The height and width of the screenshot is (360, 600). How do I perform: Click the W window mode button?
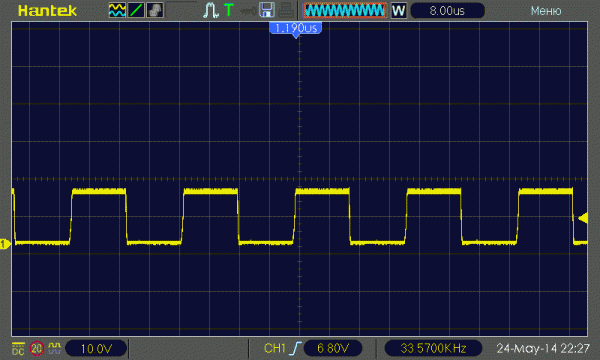click(x=398, y=11)
